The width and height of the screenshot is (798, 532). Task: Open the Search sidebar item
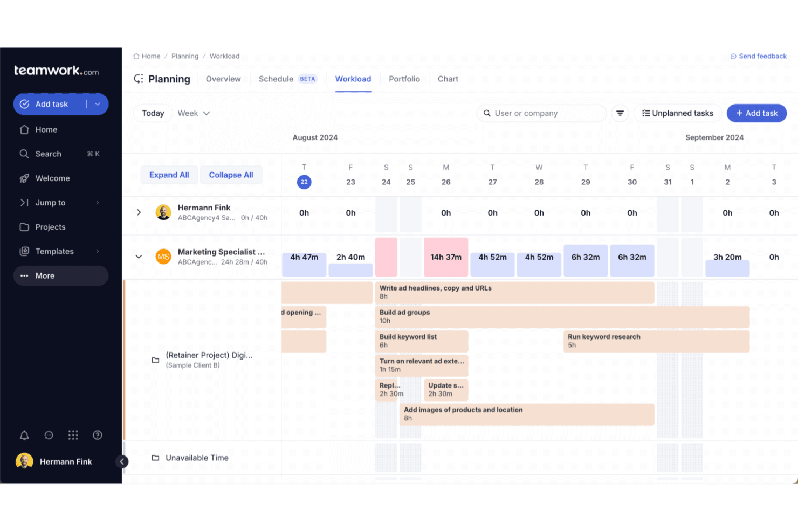[61, 154]
